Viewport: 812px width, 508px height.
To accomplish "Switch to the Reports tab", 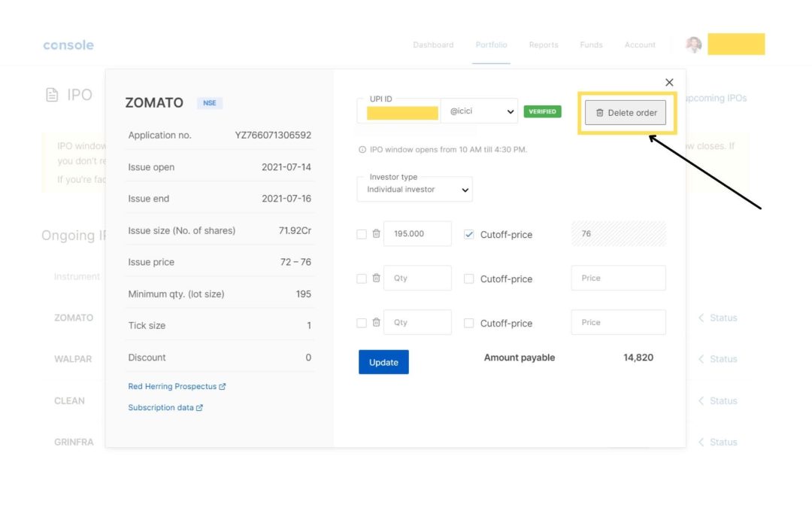I will pyautogui.click(x=544, y=45).
